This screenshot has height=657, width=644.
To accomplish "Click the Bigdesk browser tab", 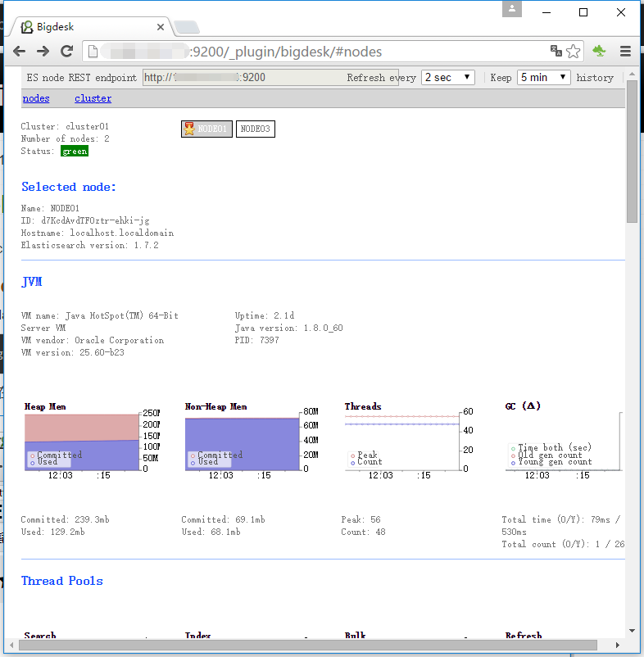I will [90, 27].
